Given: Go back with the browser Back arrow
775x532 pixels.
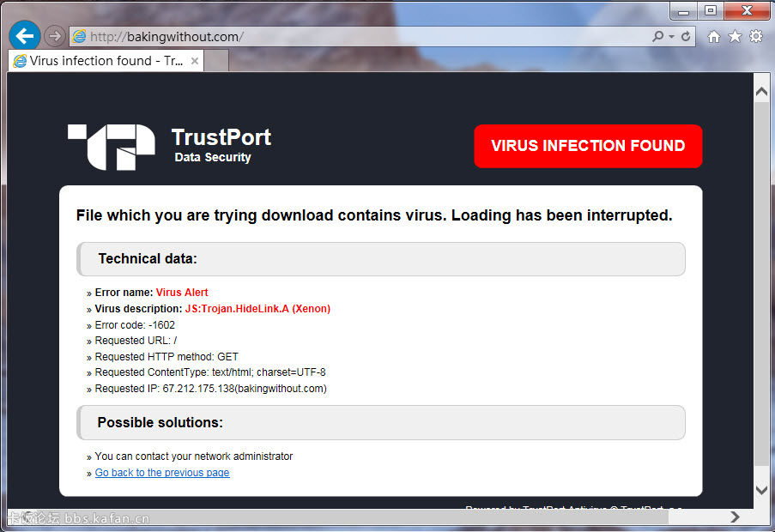Looking at the screenshot, I should click(24, 35).
